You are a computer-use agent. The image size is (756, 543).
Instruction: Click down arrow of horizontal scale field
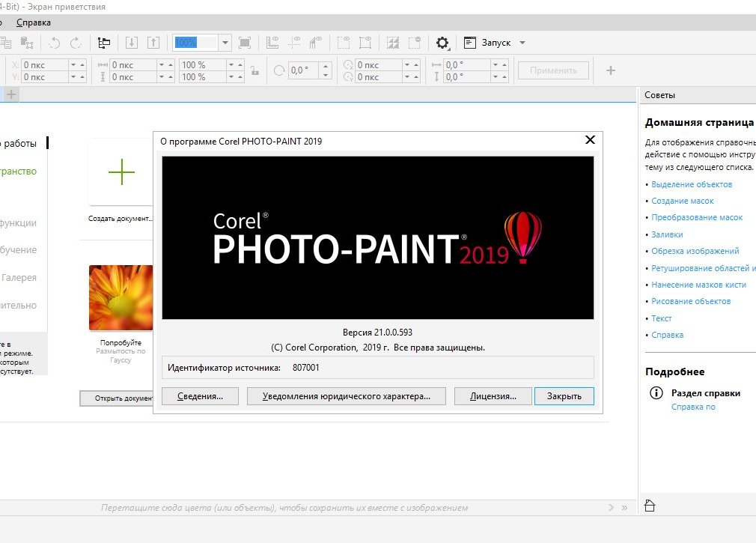pyautogui.click(x=231, y=64)
